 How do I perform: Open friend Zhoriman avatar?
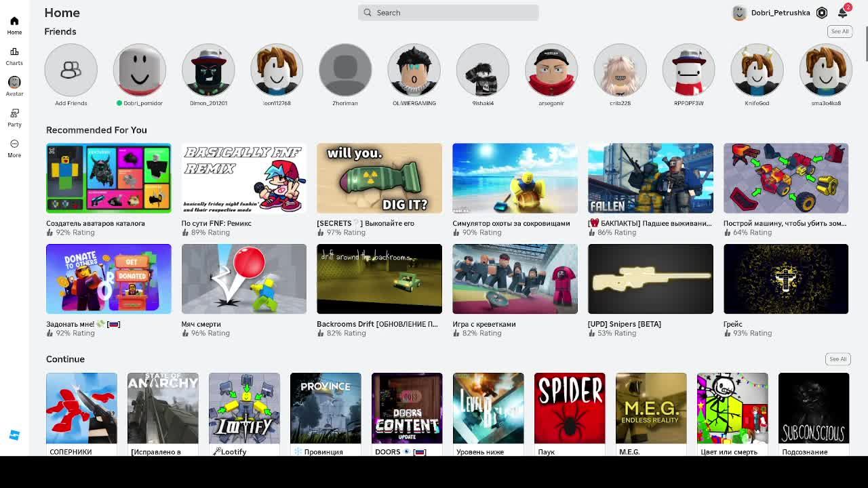(345, 70)
